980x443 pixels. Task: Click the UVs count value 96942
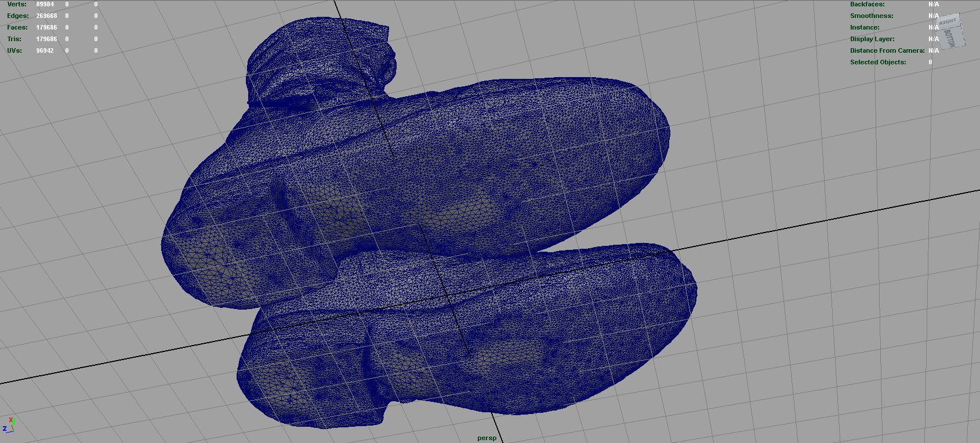coord(45,50)
